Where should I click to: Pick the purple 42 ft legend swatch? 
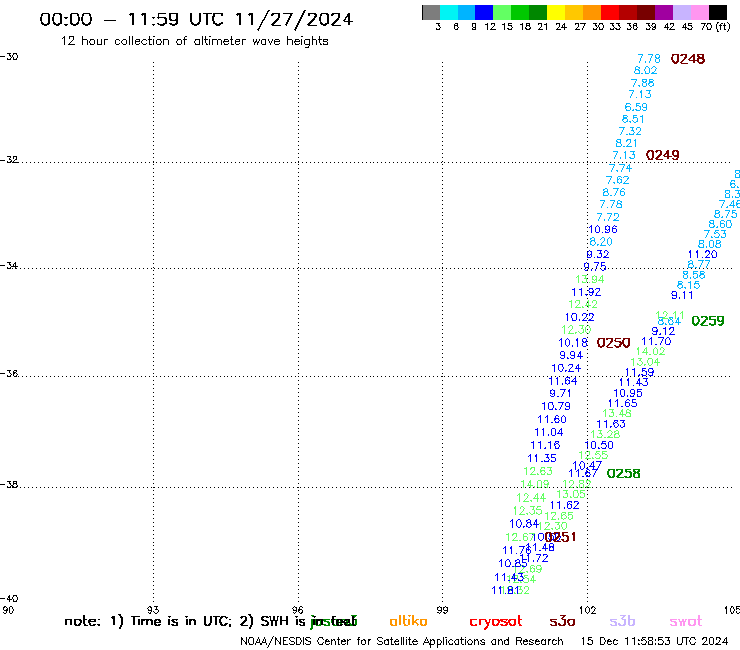click(663, 12)
